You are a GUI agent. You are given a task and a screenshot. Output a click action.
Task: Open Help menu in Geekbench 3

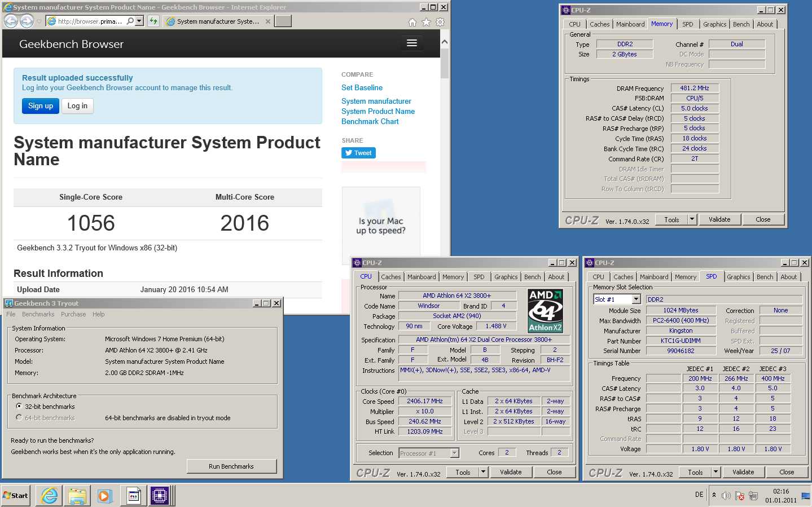tap(99, 314)
